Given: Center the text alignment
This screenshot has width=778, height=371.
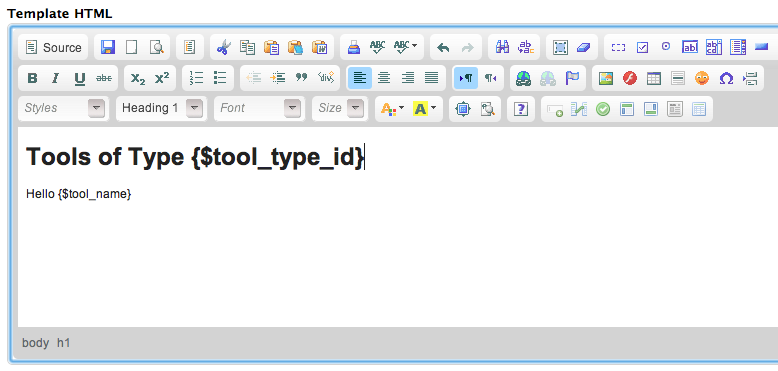Looking at the screenshot, I should (x=384, y=78).
